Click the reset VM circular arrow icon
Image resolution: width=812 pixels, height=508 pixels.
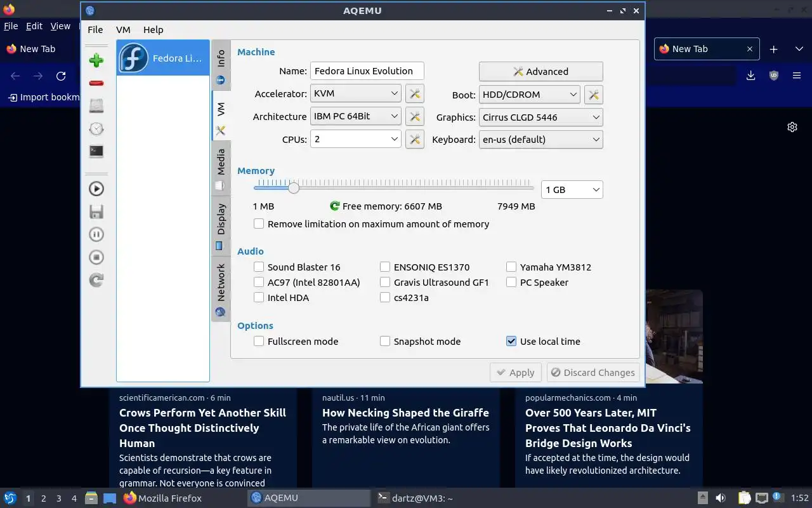96,280
